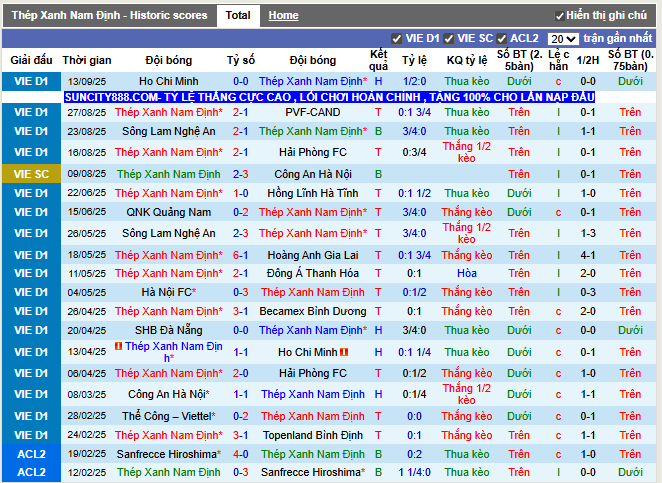Open Thể Công – Viettel team link
Screen dimensions: 662x483
tap(168, 416)
